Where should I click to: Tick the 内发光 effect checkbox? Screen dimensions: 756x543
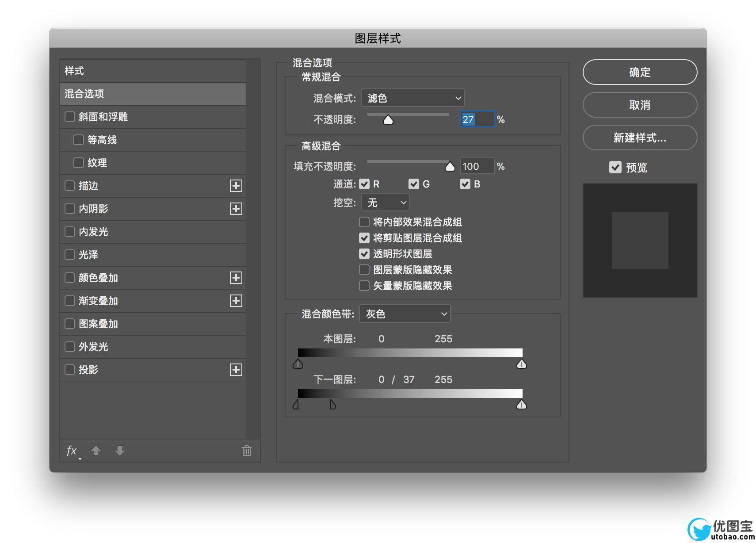click(x=70, y=232)
